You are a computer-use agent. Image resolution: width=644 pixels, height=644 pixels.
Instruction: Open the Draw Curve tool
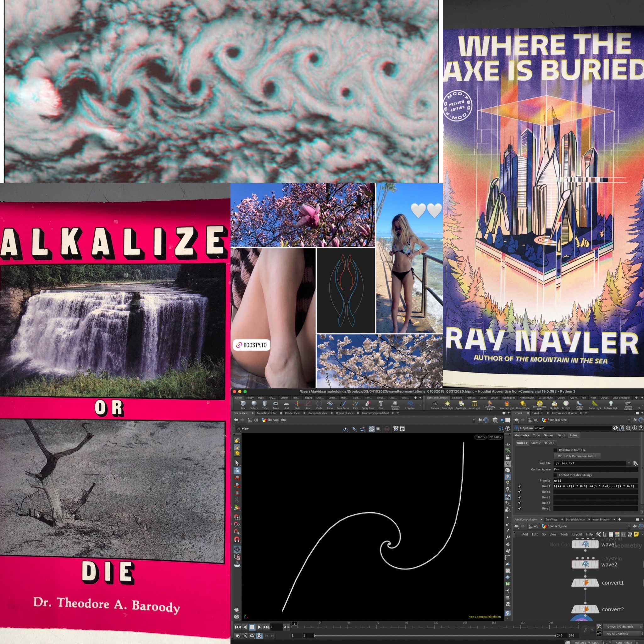click(x=343, y=404)
